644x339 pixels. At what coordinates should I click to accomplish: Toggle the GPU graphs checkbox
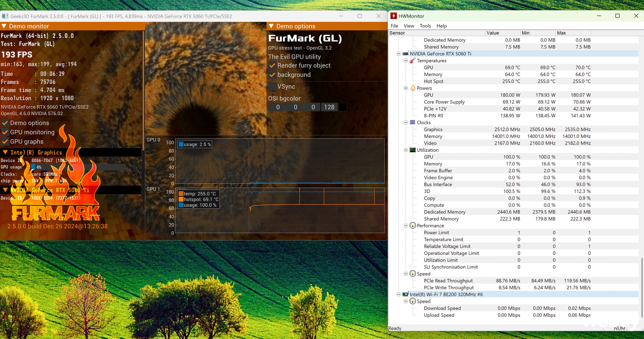click(5, 142)
